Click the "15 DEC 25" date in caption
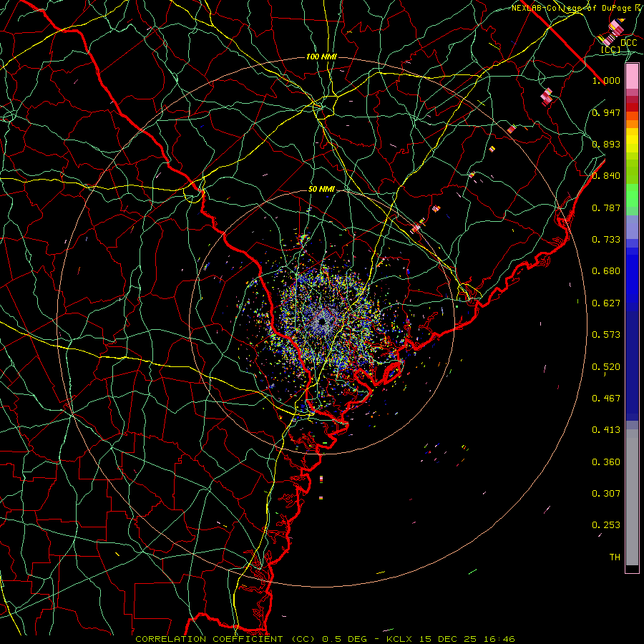Image resolution: width=644 pixels, height=644 pixels. (x=448, y=639)
